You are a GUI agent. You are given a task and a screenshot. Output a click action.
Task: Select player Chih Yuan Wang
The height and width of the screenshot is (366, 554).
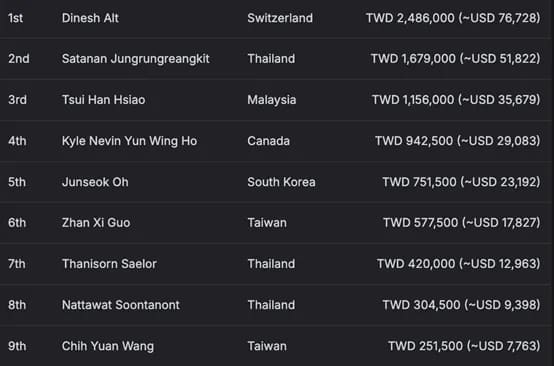click(x=108, y=346)
